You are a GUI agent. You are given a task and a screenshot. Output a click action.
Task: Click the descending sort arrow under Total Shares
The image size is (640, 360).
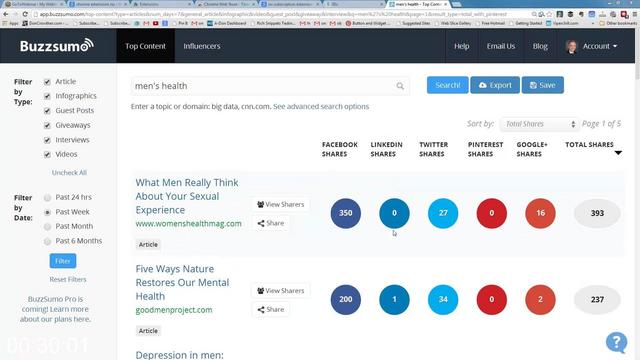pyautogui.click(x=618, y=153)
